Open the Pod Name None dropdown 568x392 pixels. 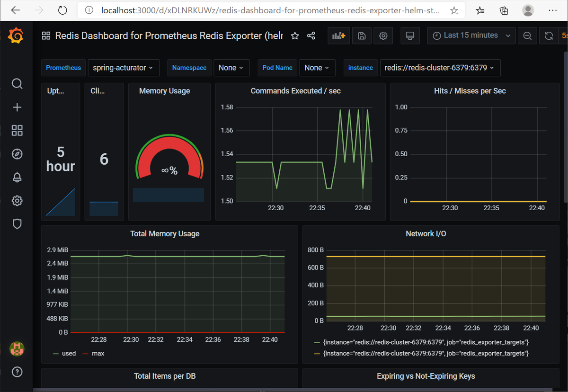(317, 68)
